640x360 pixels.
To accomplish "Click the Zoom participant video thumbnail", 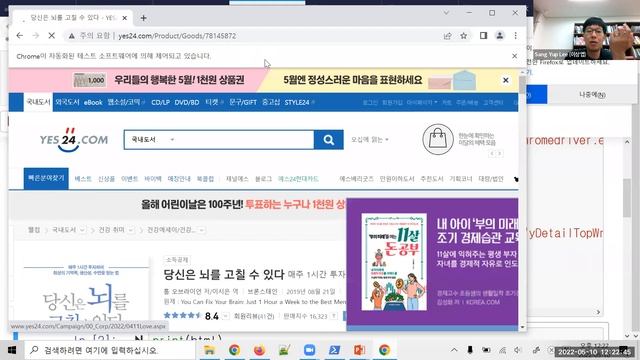I will click(x=587, y=30).
